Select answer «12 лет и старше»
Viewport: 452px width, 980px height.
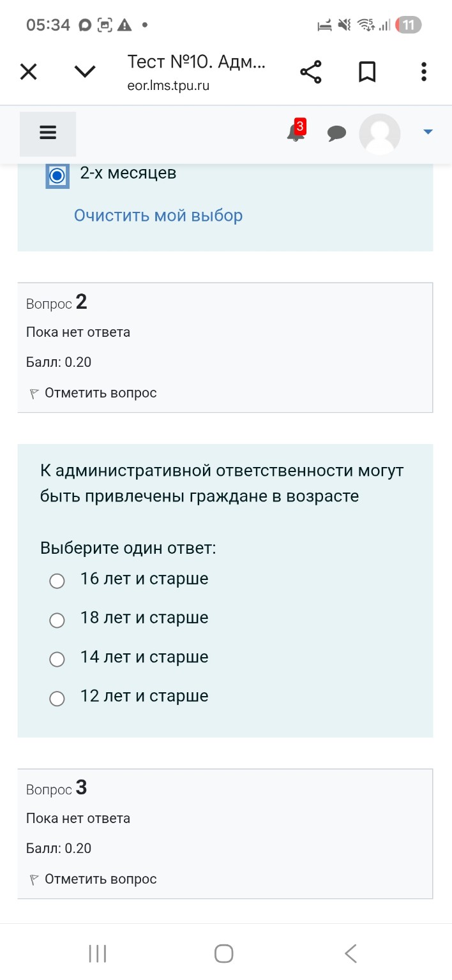tap(57, 699)
